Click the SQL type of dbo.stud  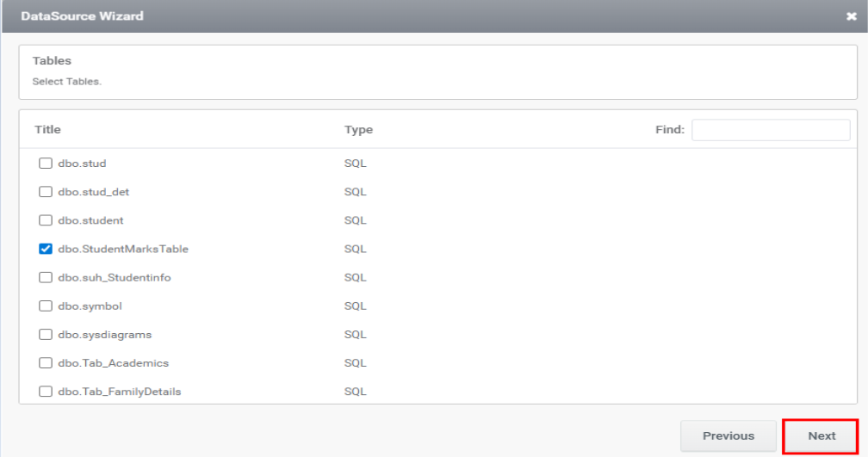coord(355,164)
